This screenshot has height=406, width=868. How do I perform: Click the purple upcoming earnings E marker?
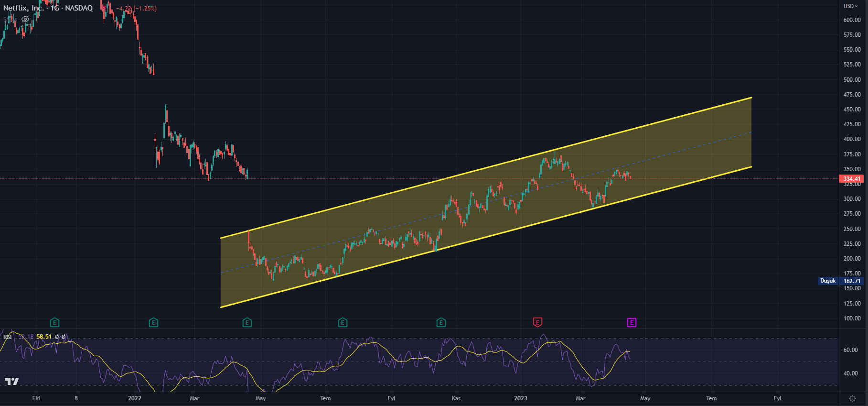632,322
